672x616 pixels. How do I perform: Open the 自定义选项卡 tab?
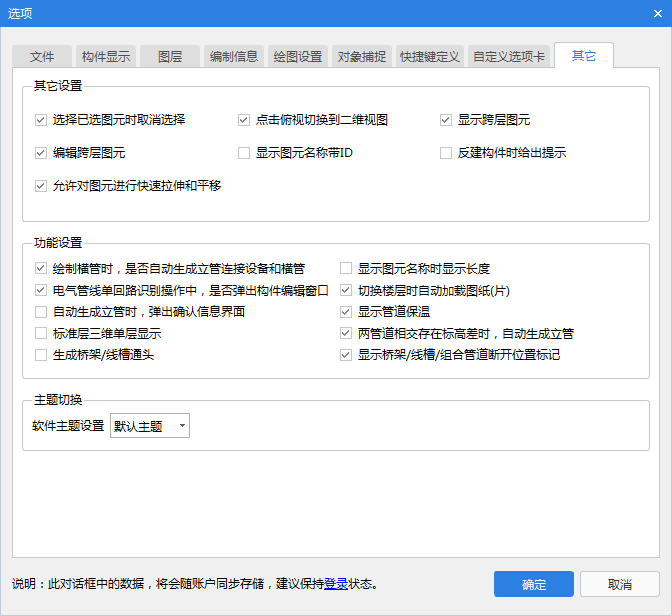(x=509, y=57)
